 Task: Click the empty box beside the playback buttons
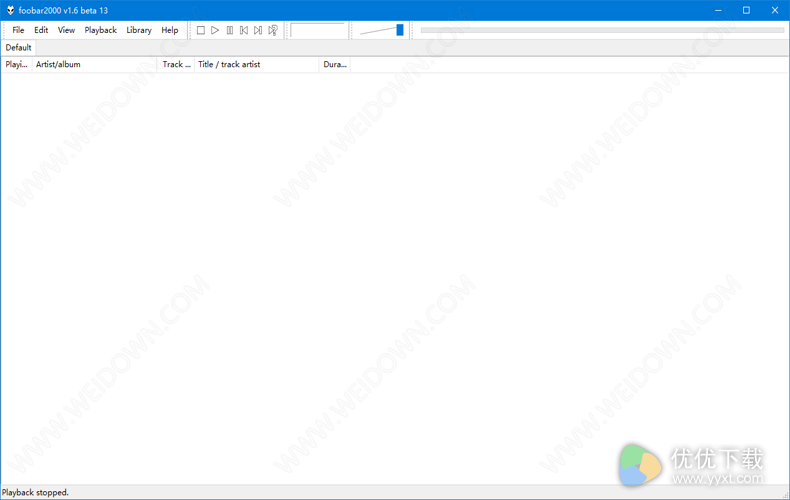click(318, 30)
